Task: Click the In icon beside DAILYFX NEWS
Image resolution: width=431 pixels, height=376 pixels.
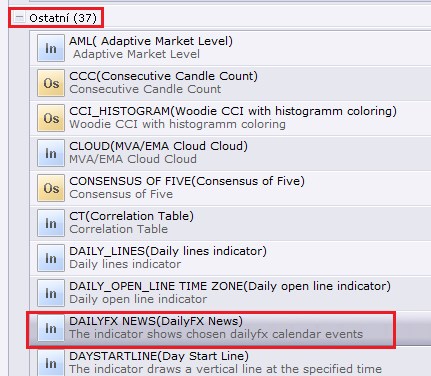Action: pyautogui.click(x=51, y=328)
